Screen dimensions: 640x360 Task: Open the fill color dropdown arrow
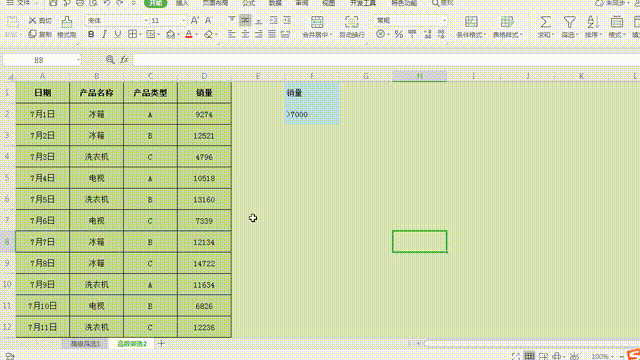click(x=178, y=35)
